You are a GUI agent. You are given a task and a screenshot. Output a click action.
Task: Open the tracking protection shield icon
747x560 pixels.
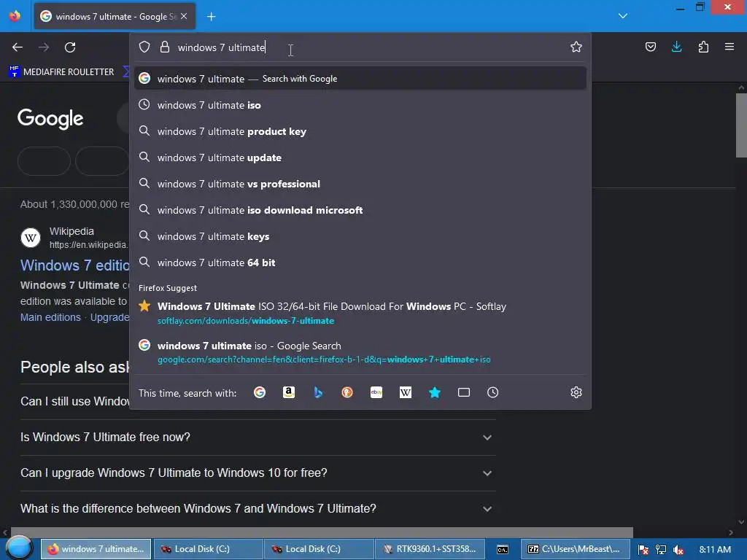pos(144,47)
